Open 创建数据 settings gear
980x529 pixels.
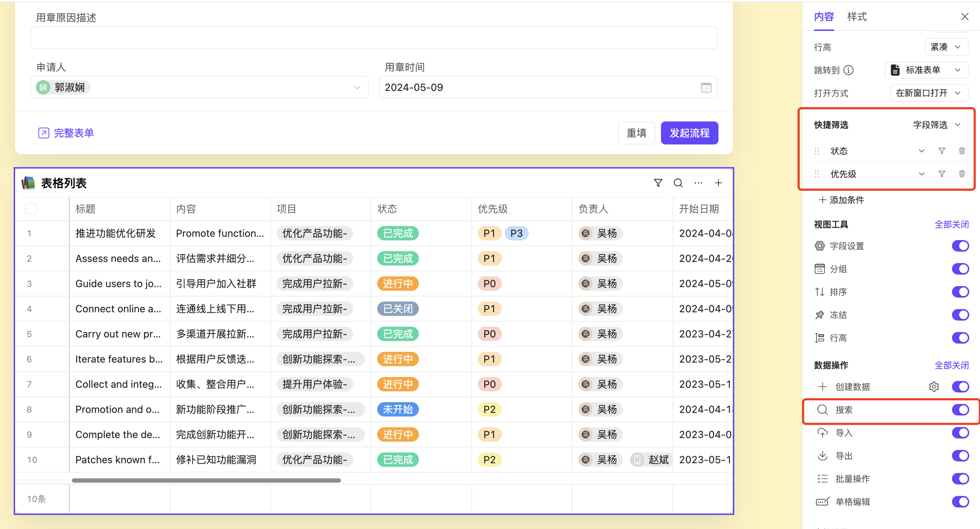click(x=934, y=387)
